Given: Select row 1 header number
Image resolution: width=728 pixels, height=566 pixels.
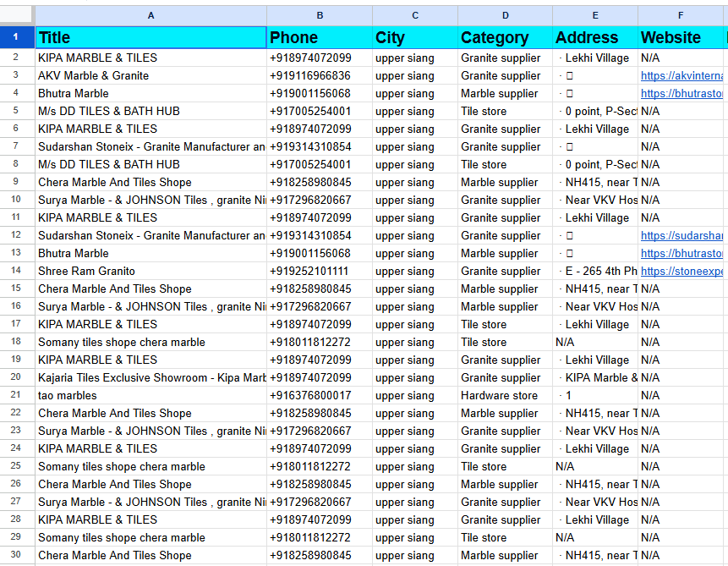Looking at the screenshot, I should click(x=16, y=37).
